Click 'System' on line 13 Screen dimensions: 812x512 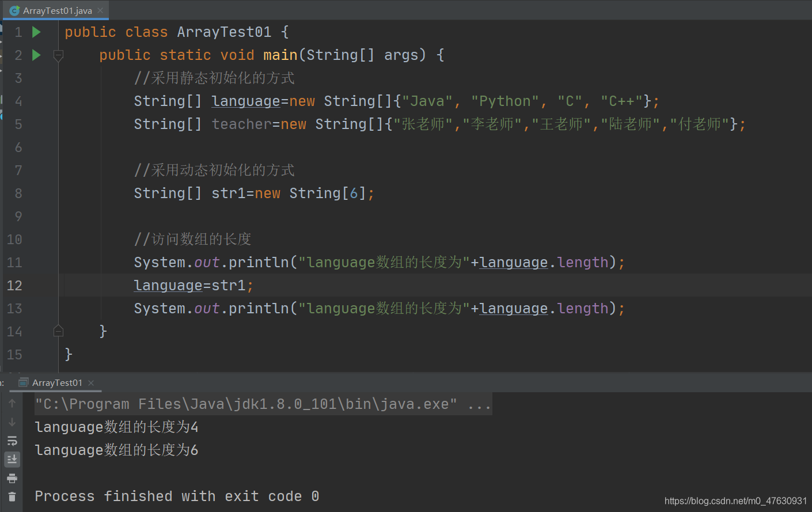(x=160, y=309)
